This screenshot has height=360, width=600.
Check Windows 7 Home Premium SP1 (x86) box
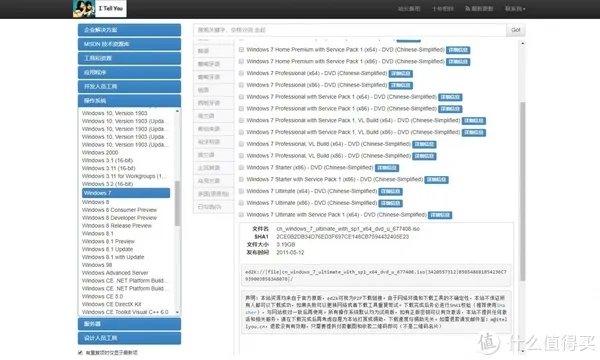(x=241, y=62)
